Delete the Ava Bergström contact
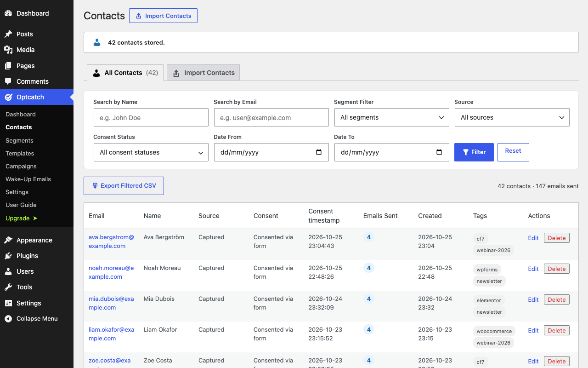Viewport: 588px width, 368px height. pyautogui.click(x=557, y=238)
